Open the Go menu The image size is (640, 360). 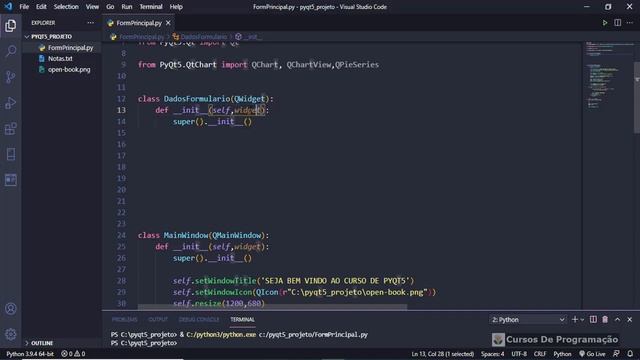[110, 7]
